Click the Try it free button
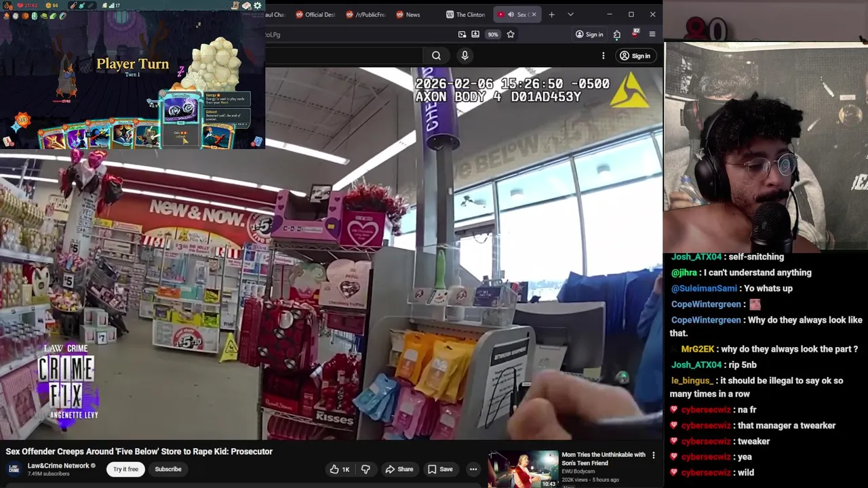The width and height of the screenshot is (868, 488). coord(125,469)
